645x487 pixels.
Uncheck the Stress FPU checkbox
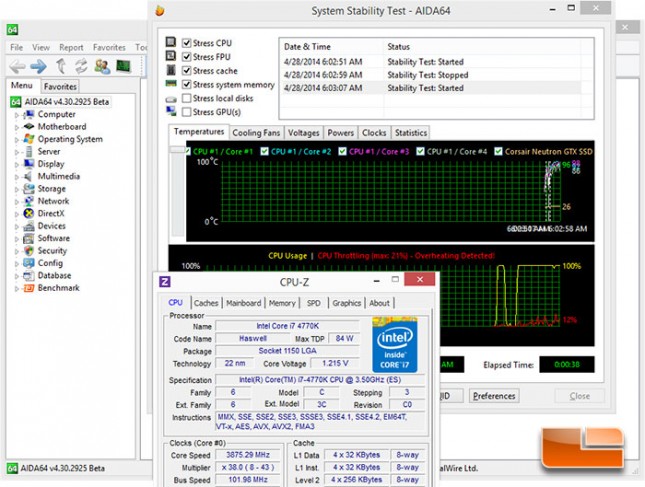[x=186, y=57]
